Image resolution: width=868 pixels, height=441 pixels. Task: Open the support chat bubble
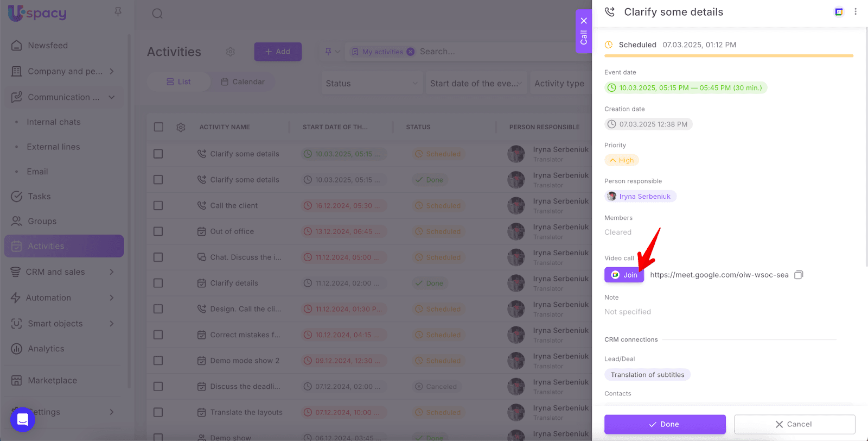pos(23,419)
